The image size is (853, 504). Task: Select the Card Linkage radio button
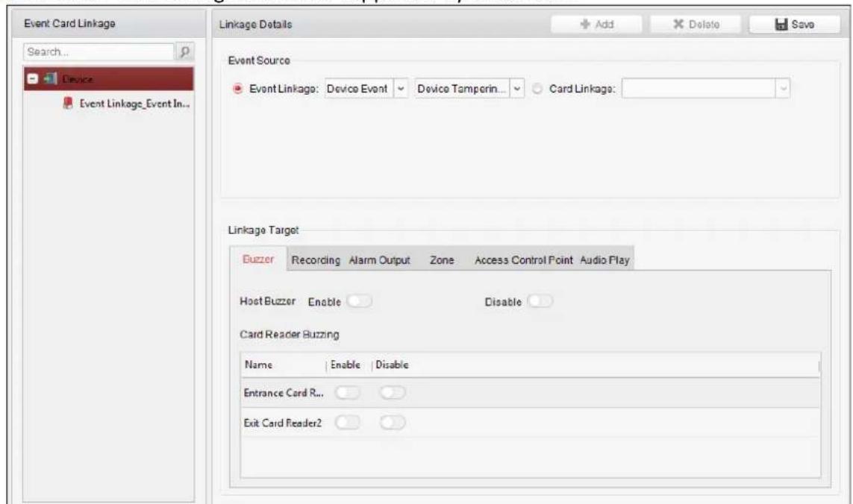coord(537,89)
